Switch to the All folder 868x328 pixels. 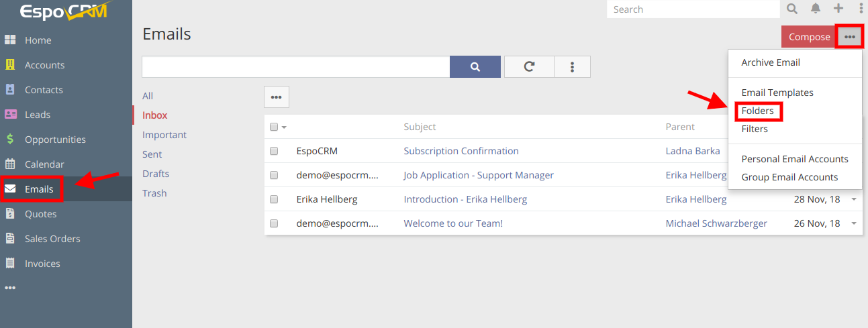(148, 96)
